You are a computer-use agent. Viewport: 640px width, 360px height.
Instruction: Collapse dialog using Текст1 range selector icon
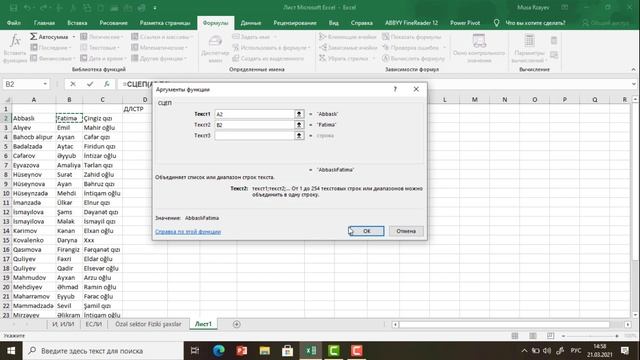pos(299,114)
